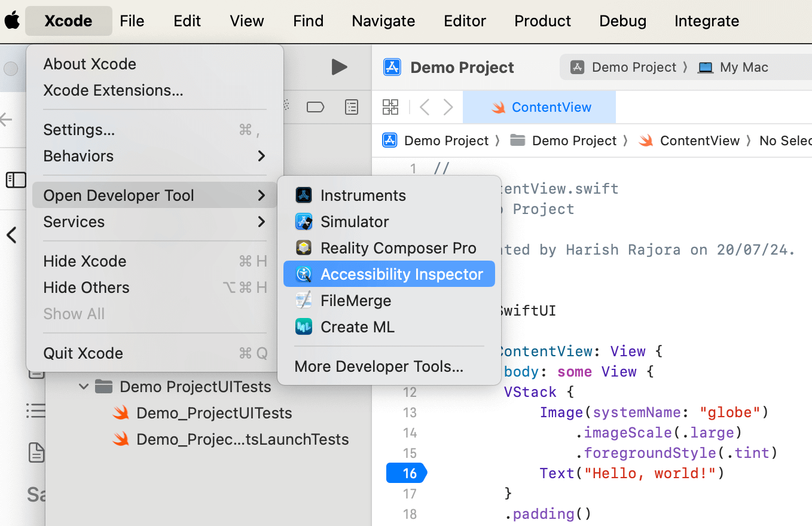Run the project using the play button
This screenshot has height=526, width=812.
[x=339, y=68]
